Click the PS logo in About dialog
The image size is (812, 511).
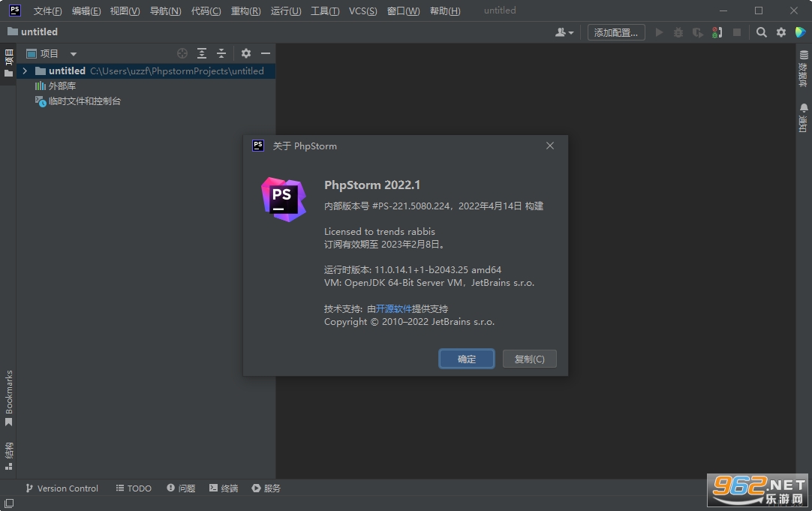(283, 200)
